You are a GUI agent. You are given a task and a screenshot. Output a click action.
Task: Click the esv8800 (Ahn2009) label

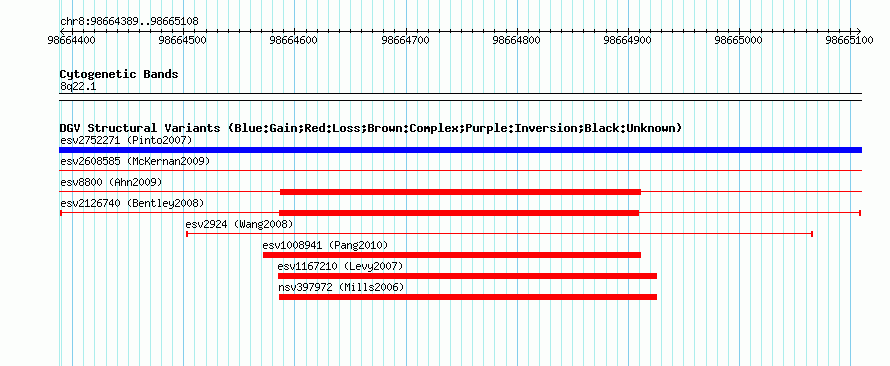(x=111, y=182)
